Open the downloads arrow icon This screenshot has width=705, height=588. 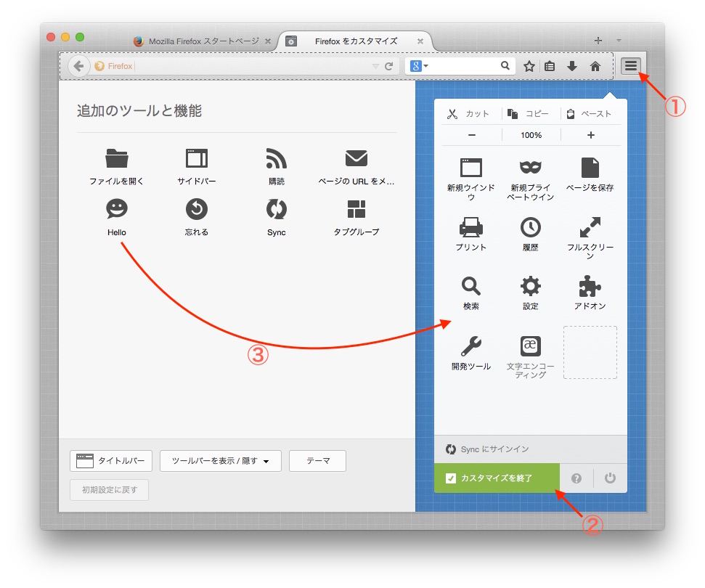point(572,67)
